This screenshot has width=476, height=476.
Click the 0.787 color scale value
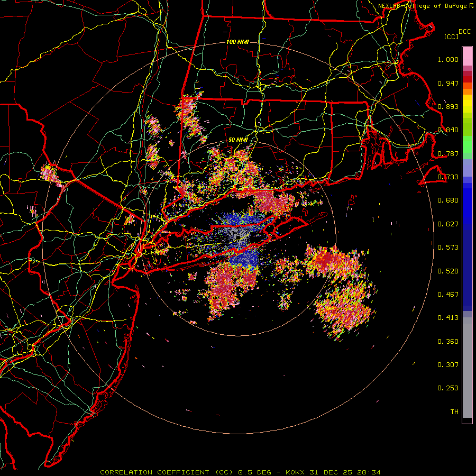coord(448,153)
